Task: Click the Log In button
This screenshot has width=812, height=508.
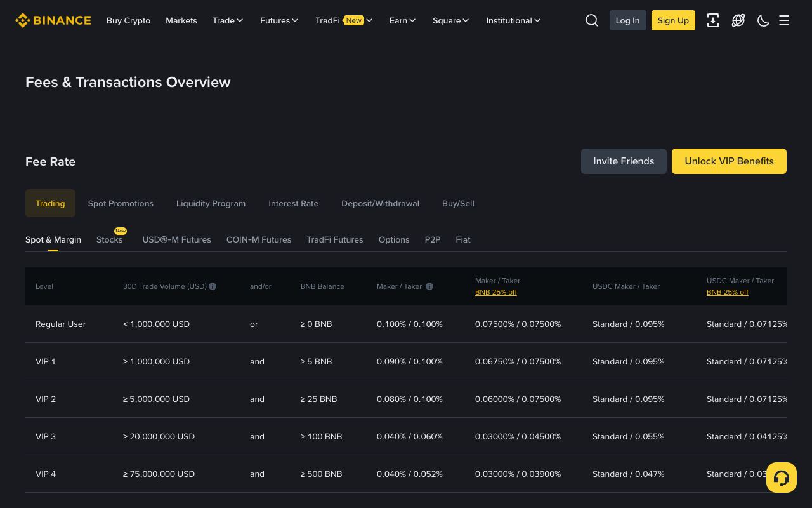Action: click(x=627, y=20)
